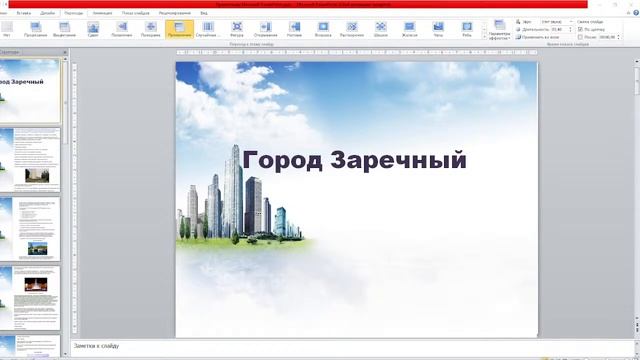640x360 pixels.
Task: Collapse the ribbon with the caret icon
Action: tap(629, 13)
